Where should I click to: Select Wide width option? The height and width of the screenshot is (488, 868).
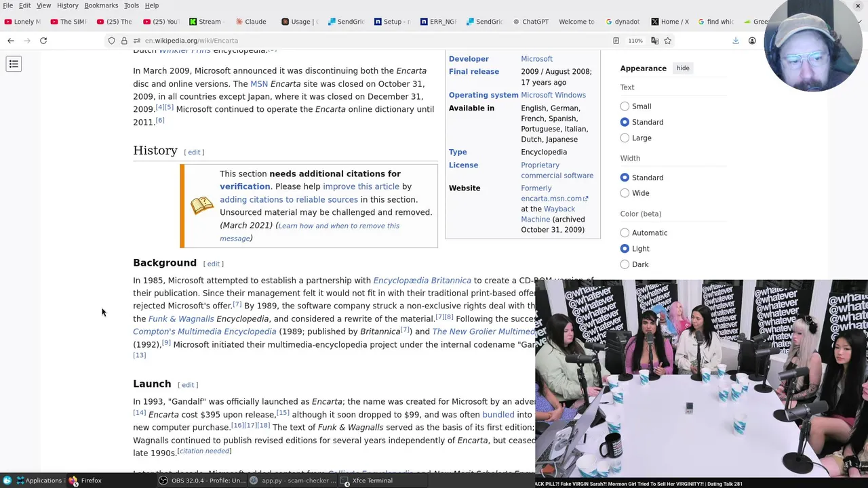pyautogui.click(x=625, y=193)
